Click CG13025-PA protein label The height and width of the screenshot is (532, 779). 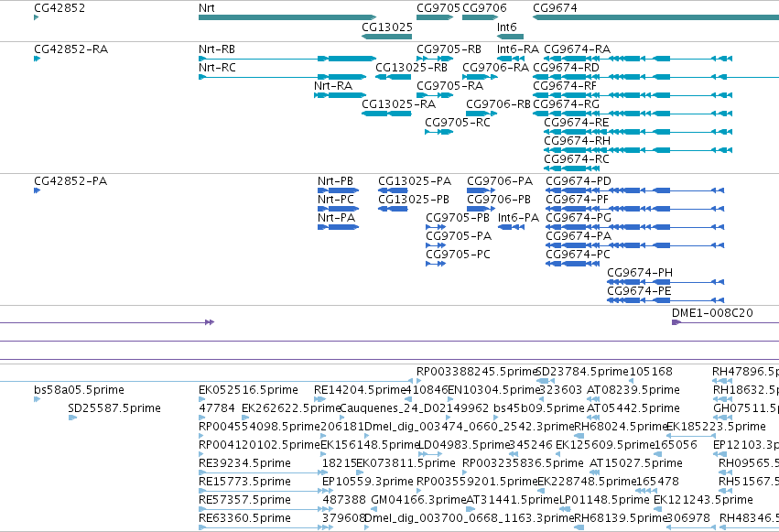coord(415,180)
